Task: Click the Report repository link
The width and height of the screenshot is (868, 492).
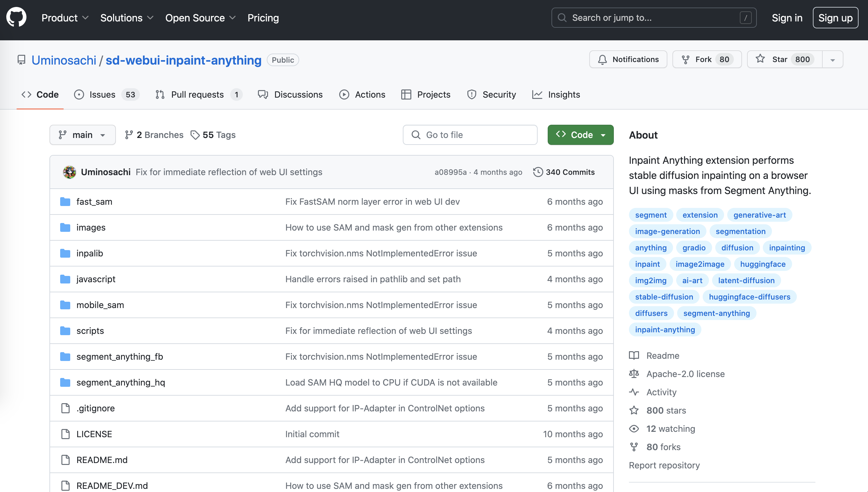Action: pyautogui.click(x=664, y=465)
